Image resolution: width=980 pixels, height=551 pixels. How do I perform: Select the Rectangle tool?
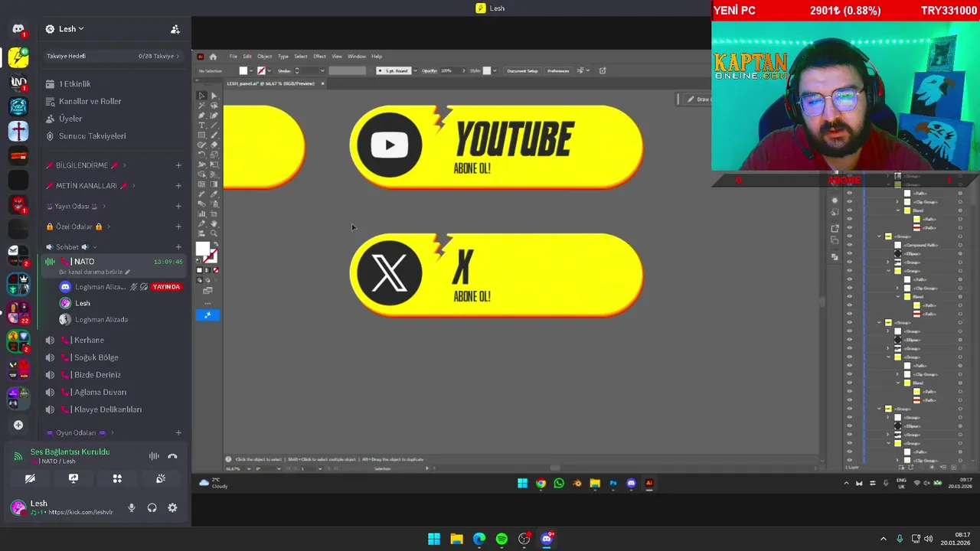(201, 135)
